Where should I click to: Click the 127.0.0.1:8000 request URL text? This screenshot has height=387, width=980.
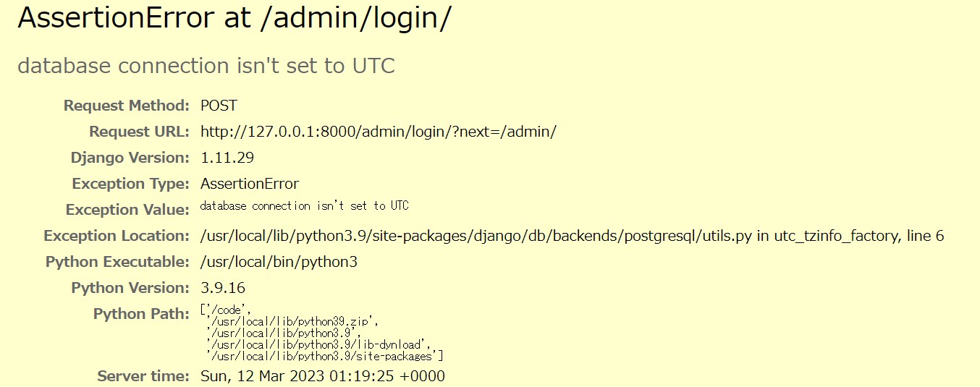pos(378,132)
